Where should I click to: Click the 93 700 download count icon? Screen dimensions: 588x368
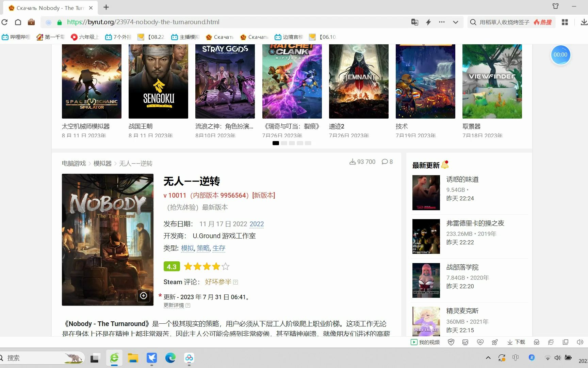click(353, 162)
